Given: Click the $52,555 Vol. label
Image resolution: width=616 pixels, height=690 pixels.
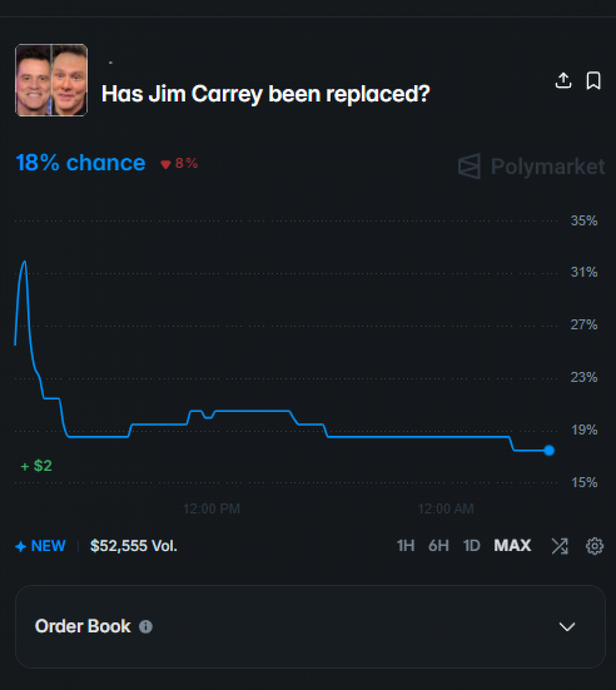Looking at the screenshot, I should (133, 546).
